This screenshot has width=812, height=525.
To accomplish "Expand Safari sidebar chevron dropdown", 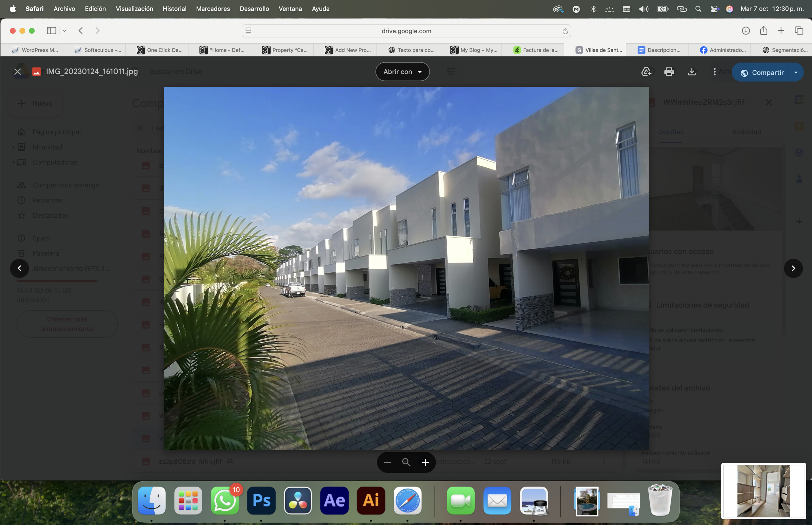I will point(64,31).
